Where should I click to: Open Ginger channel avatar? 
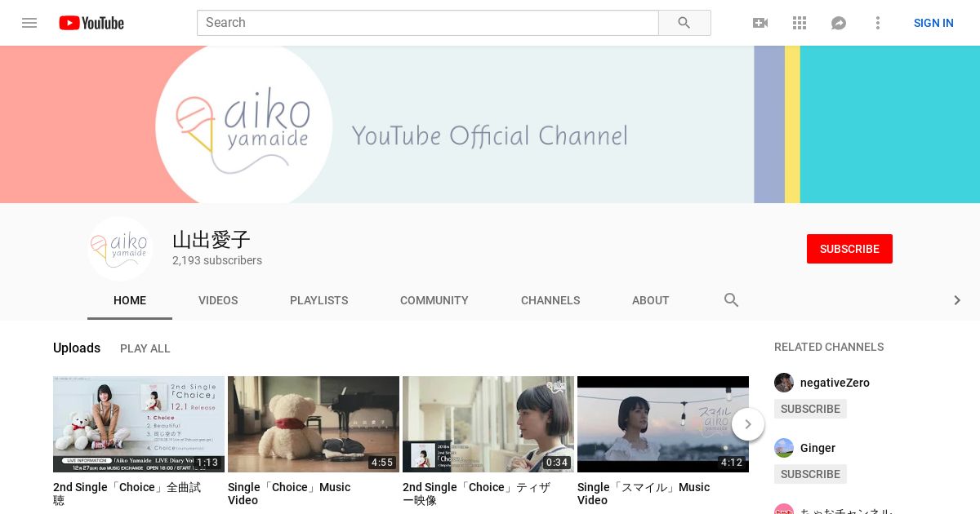(784, 448)
